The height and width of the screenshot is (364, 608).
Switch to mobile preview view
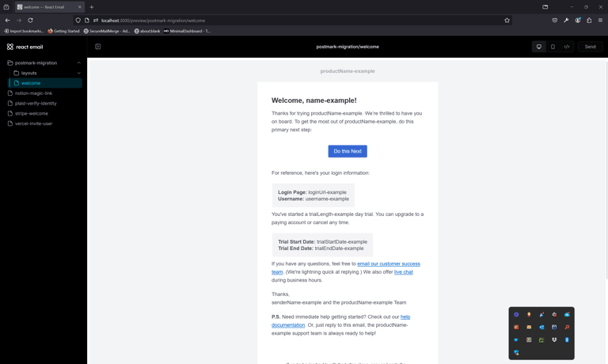pyautogui.click(x=553, y=47)
